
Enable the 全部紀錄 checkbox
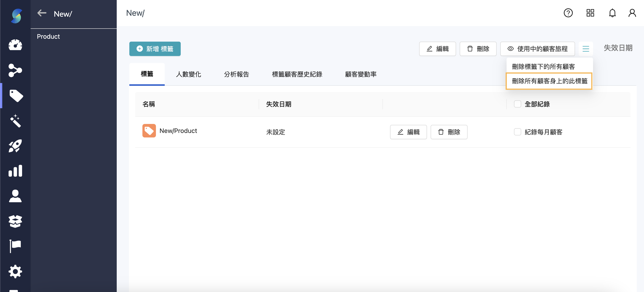click(x=517, y=104)
